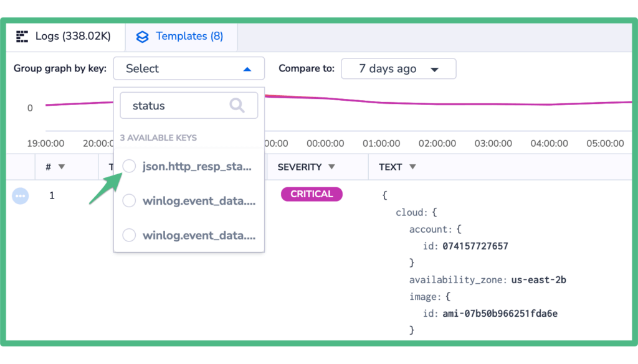Screen dimensions: 638x364
Task: Click the Templates layers icon
Action: [x=143, y=37]
